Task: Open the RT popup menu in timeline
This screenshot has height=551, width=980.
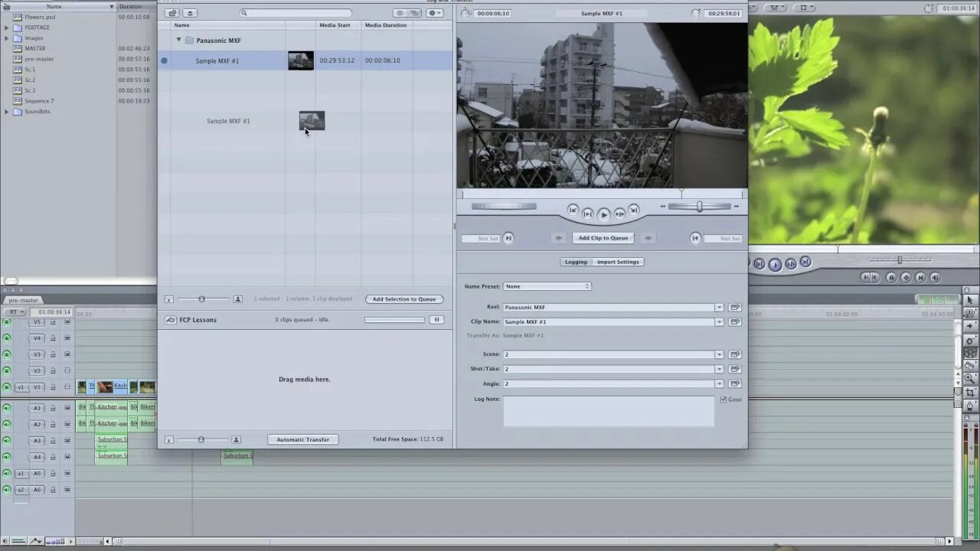Action: click(x=15, y=312)
